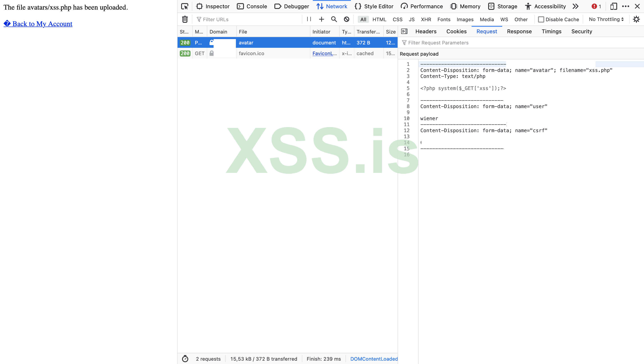Open the Response tab
Image resolution: width=644 pixels, height=364 pixels.
tap(519, 31)
